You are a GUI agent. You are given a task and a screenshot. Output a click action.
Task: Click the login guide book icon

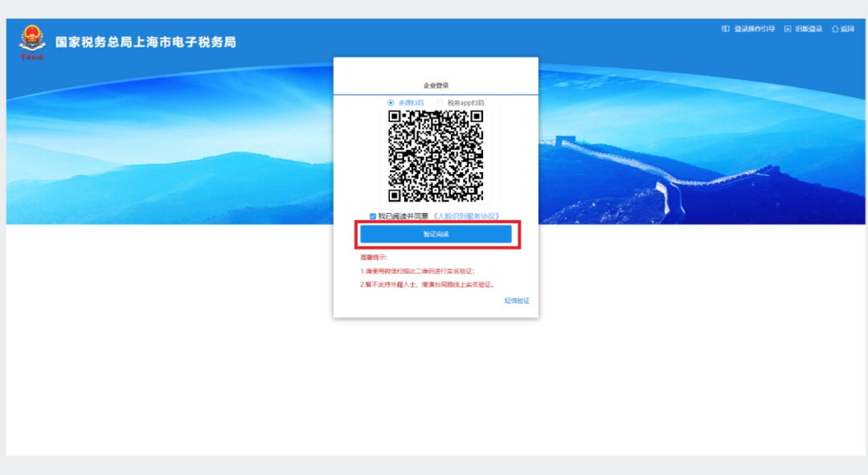(x=725, y=29)
